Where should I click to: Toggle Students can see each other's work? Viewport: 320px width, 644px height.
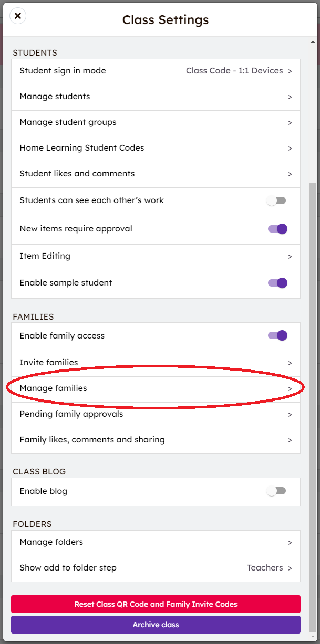point(276,200)
